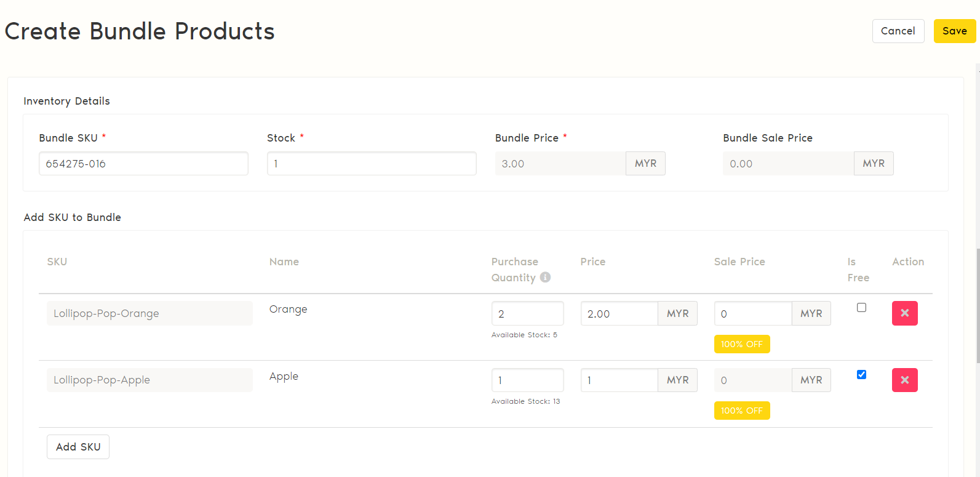Edit the Orange sale price field
The width and height of the screenshot is (980, 477).
click(752, 314)
